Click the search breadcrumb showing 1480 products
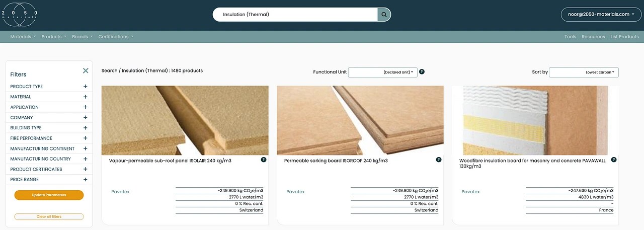 pos(152,71)
